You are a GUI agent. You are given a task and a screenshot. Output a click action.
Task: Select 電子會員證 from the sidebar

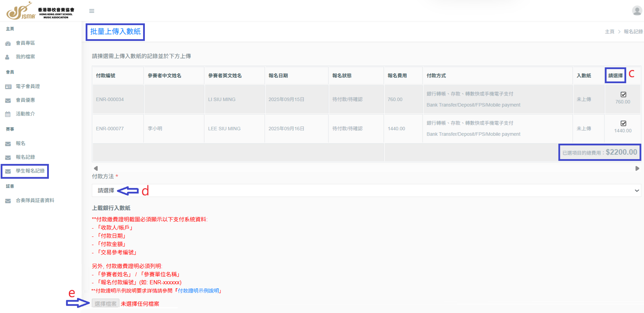point(28,86)
